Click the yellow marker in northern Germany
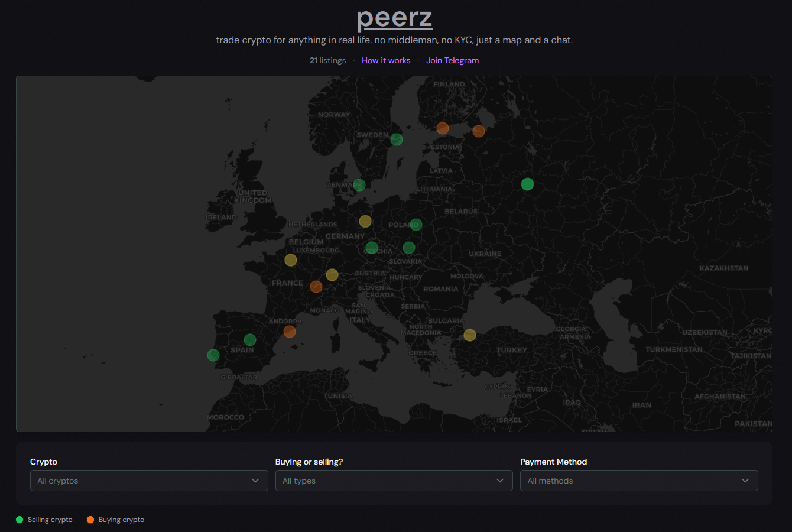792x532 pixels. point(365,222)
